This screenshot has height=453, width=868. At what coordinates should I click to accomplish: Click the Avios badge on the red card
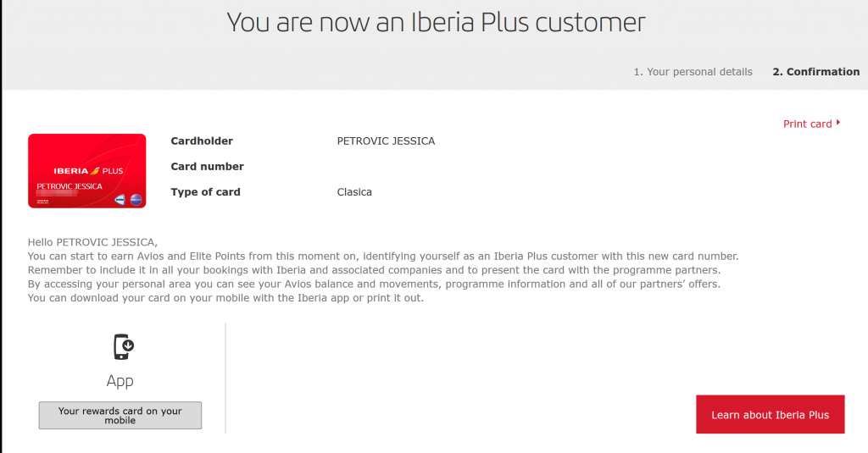(120, 200)
